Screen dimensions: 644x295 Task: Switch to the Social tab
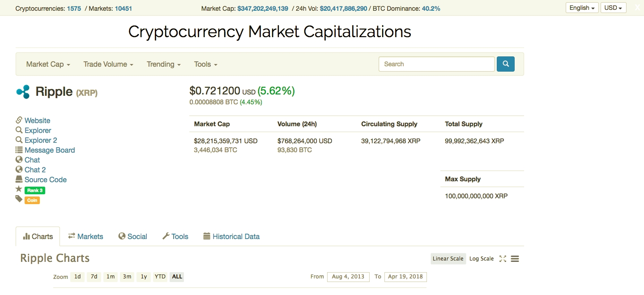tap(133, 236)
